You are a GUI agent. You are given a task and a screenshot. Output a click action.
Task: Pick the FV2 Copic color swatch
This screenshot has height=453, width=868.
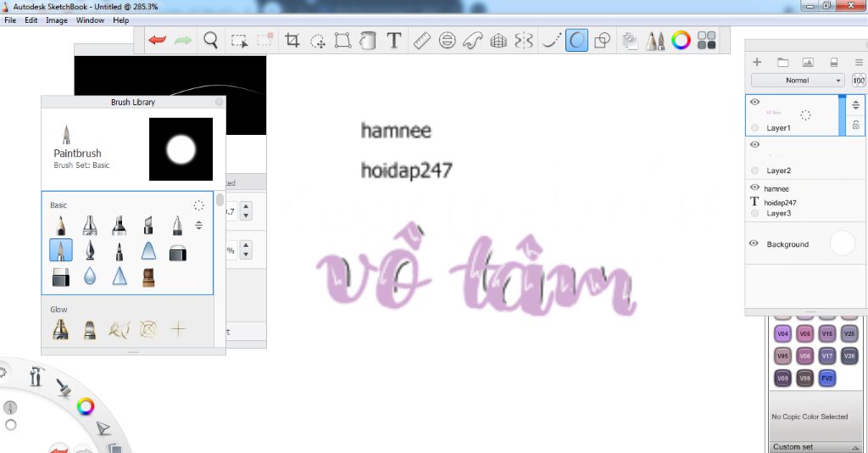(x=827, y=378)
